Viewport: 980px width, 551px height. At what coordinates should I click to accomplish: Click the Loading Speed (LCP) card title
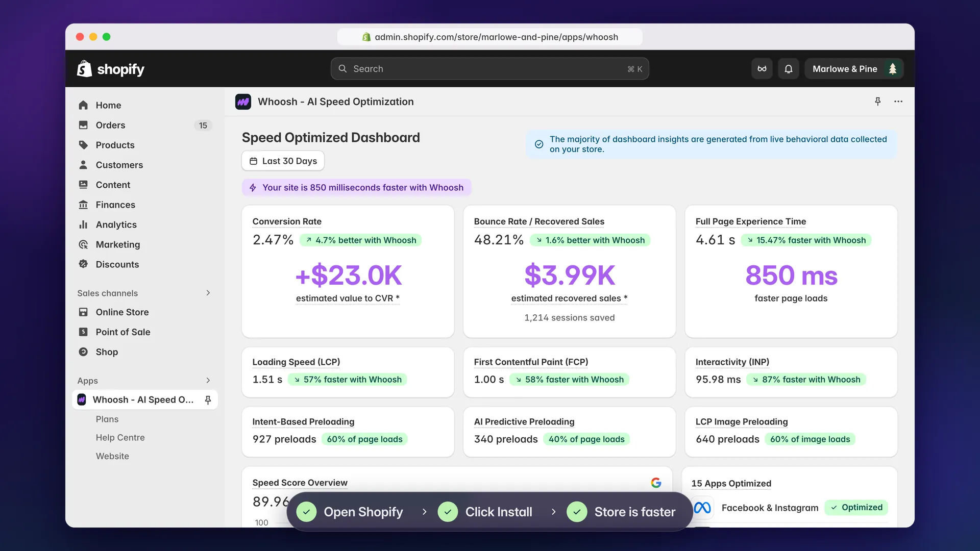pyautogui.click(x=296, y=362)
